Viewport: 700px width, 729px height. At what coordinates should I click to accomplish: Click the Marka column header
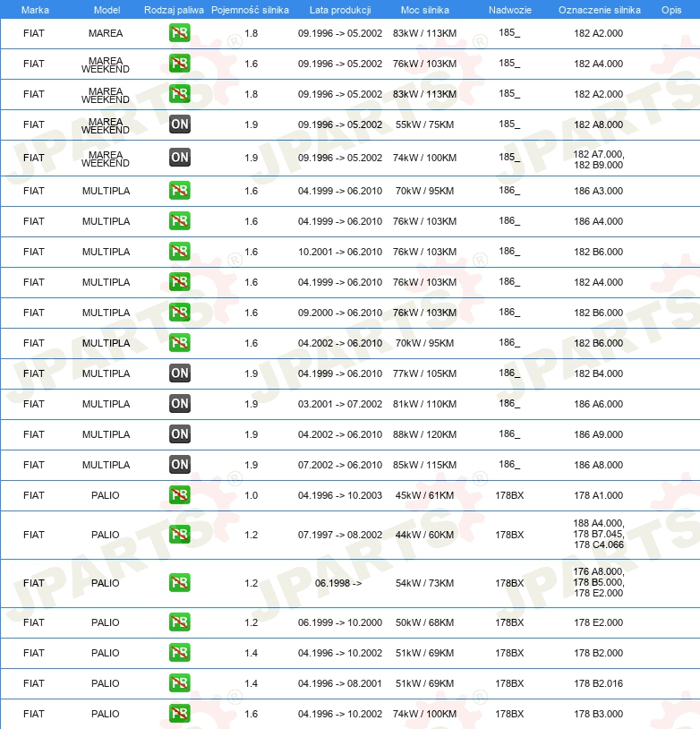(x=35, y=10)
